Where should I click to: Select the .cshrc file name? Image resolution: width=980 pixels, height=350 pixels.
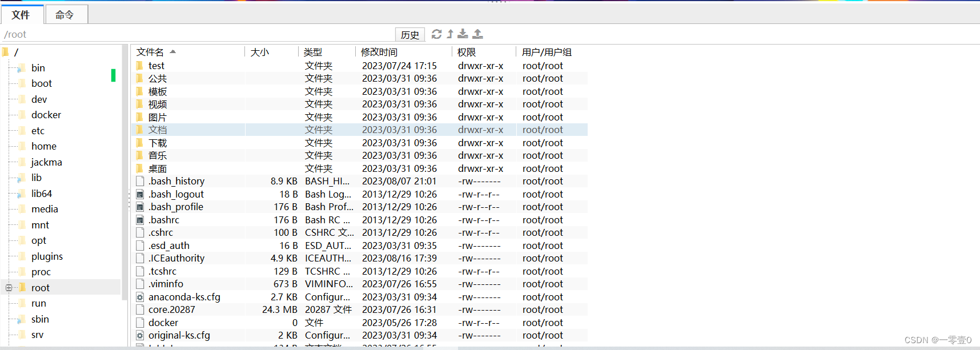(160, 232)
